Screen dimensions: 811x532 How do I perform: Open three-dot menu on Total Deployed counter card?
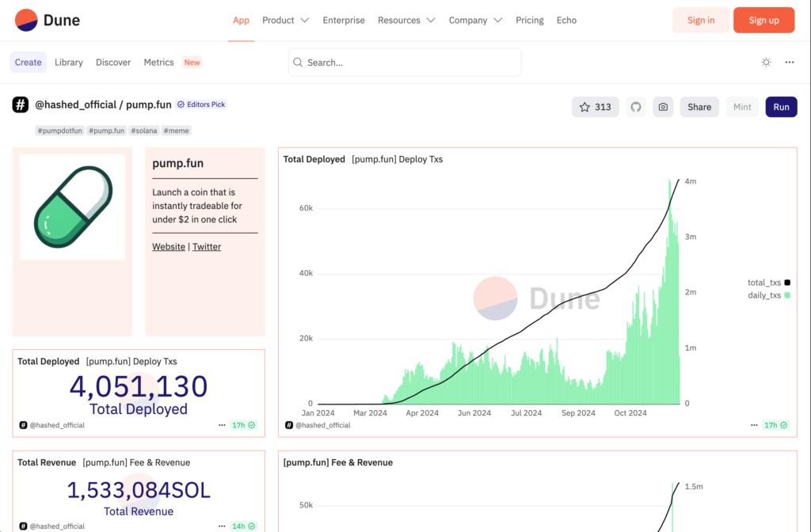pyautogui.click(x=222, y=425)
